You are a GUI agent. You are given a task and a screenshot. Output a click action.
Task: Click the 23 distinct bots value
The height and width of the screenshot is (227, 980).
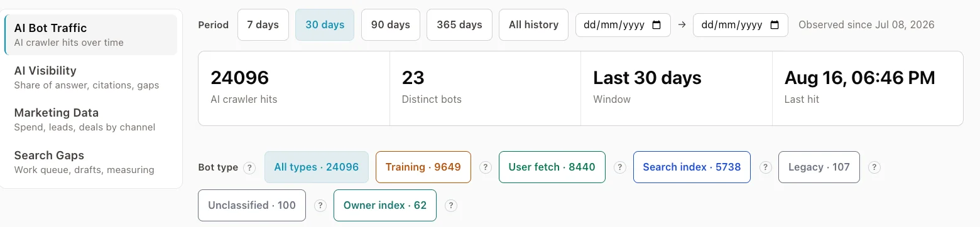pos(413,78)
